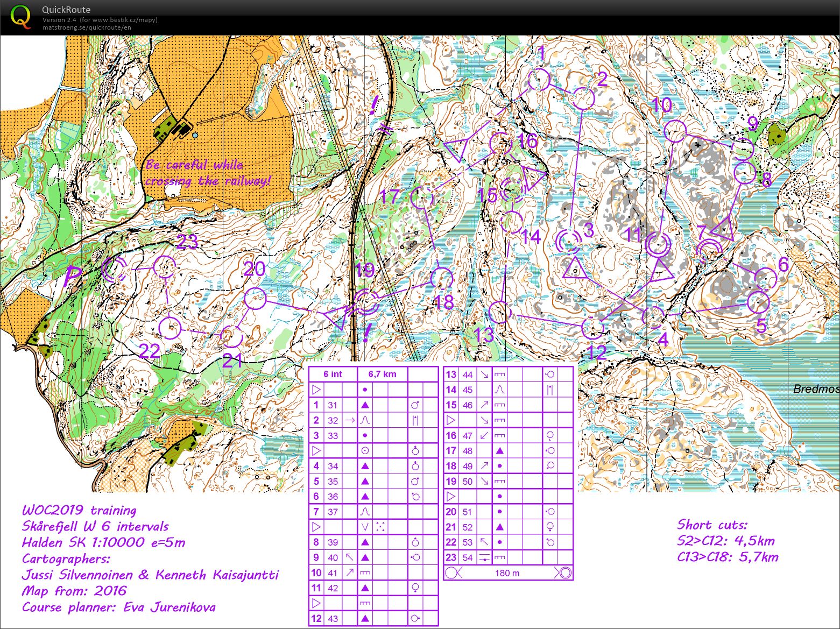840x629 pixels.
Task: Click the '6 int' header cell
Action: 333,374
